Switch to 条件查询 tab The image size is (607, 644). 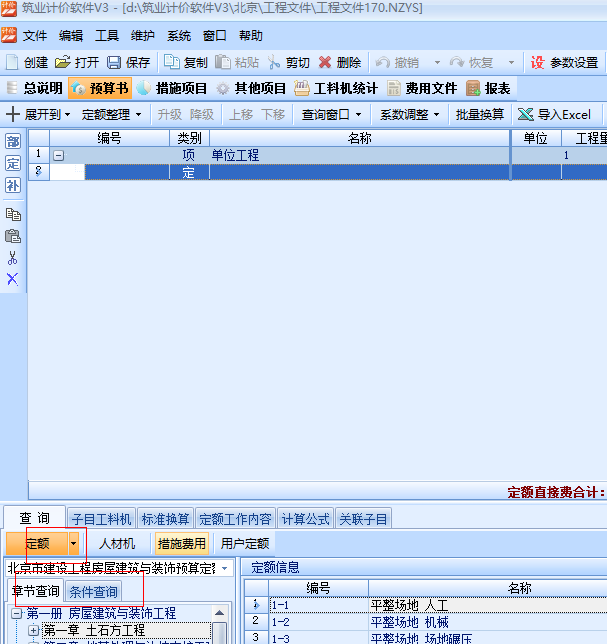click(93, 592)
